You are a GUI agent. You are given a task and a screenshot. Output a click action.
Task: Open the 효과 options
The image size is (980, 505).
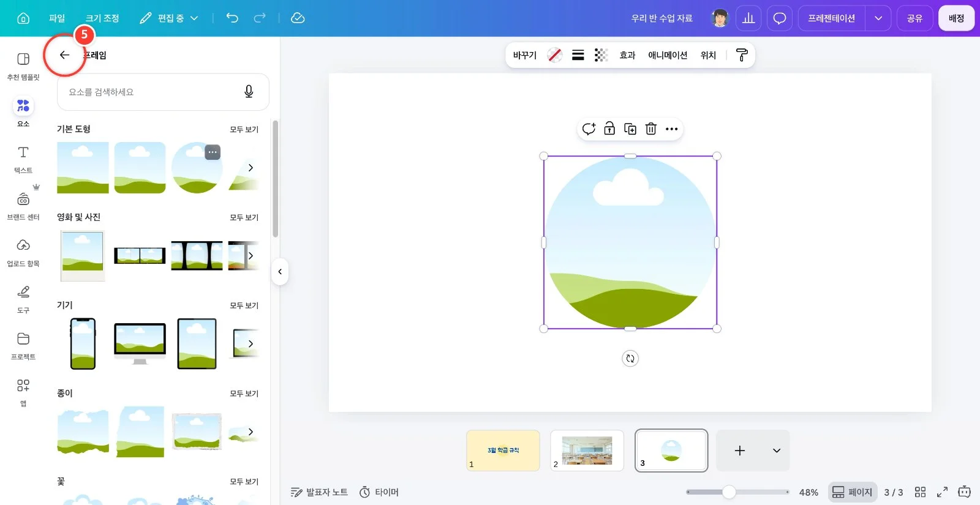coord(627,55)
